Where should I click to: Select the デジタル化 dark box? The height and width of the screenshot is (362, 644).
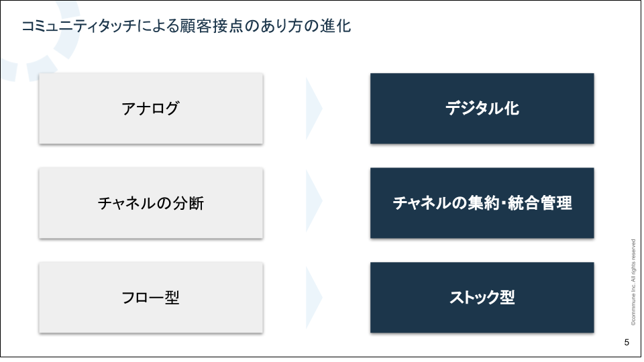point(482,109)
